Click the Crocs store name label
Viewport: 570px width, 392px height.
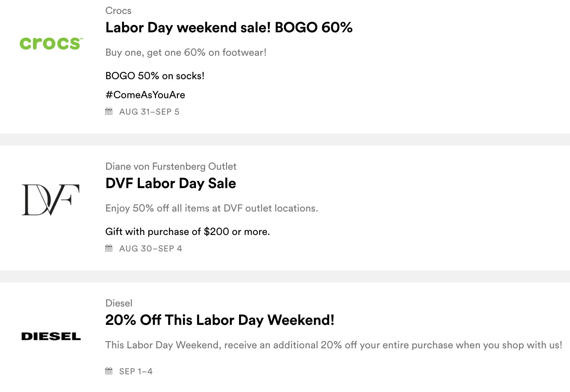pyautogui.click(x=118, y=11)
